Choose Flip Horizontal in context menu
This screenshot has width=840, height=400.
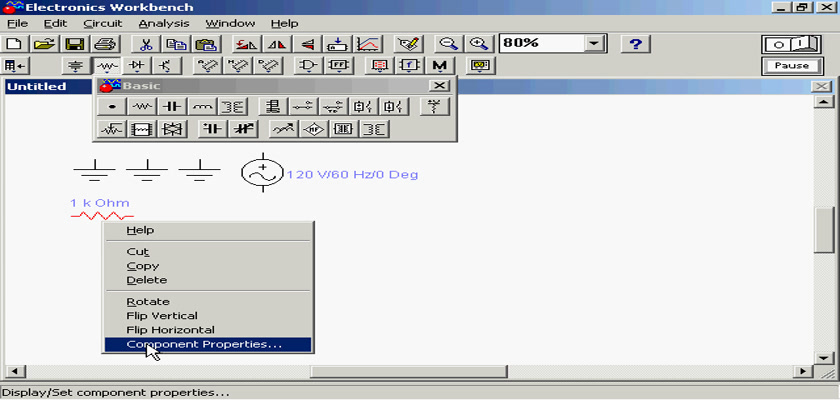[207, 330]
